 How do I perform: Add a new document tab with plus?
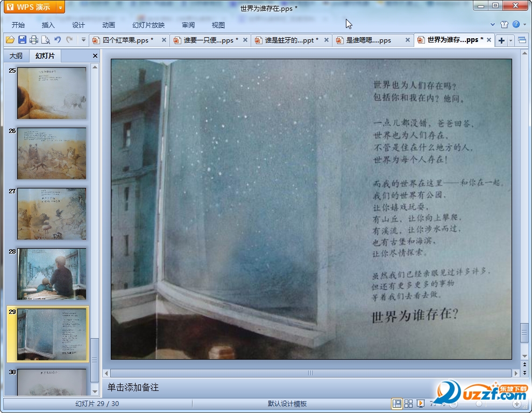(x=501, y=40)
